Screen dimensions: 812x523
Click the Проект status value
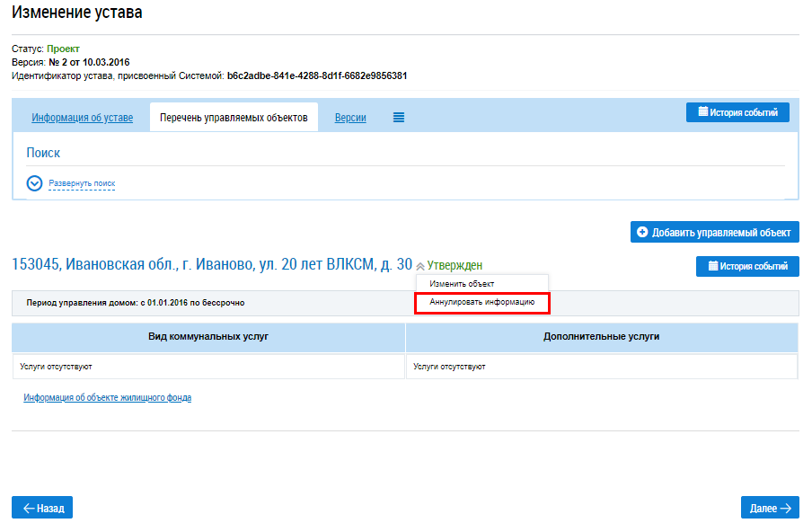tap(63, 49)
